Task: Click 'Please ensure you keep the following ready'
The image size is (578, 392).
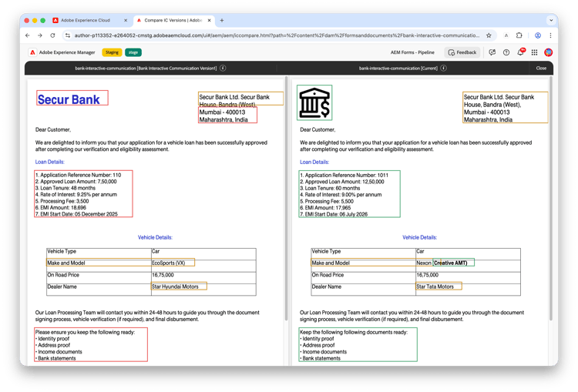Action: [85, 332]
